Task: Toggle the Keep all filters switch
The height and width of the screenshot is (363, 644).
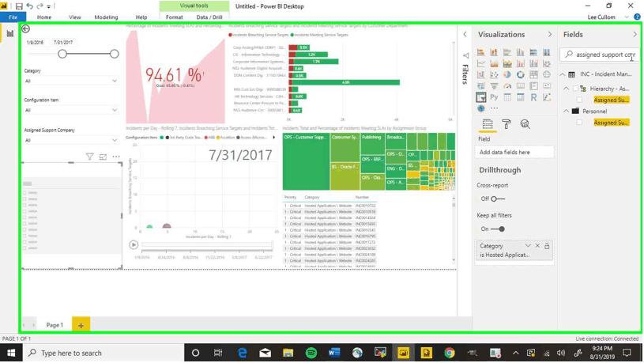Action: [x=497, y=229]
